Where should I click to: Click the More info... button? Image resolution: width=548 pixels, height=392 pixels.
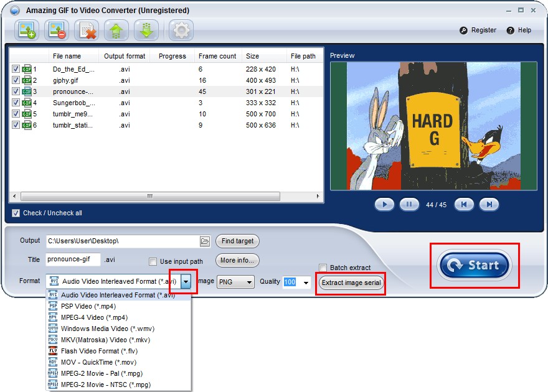pos(237,260)
